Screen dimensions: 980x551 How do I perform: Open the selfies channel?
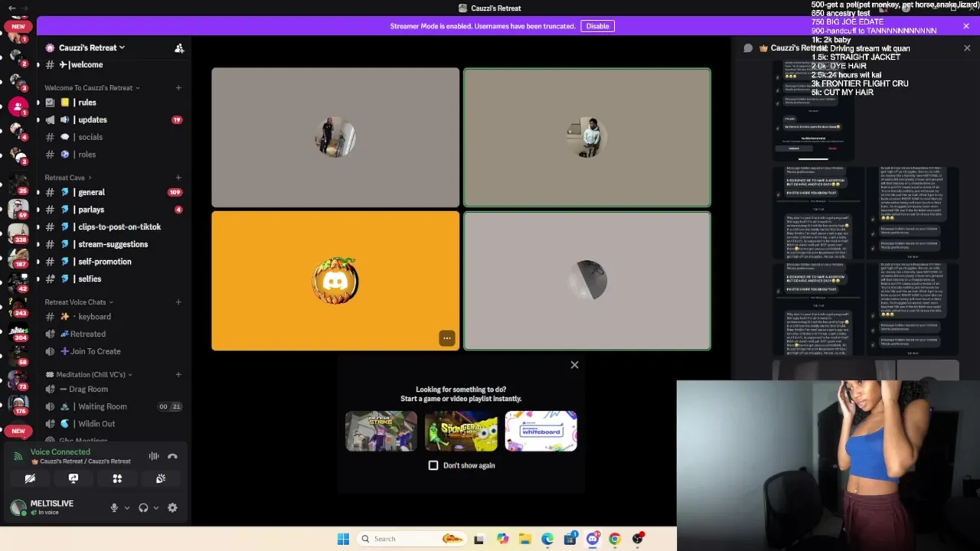pos(113,279)
